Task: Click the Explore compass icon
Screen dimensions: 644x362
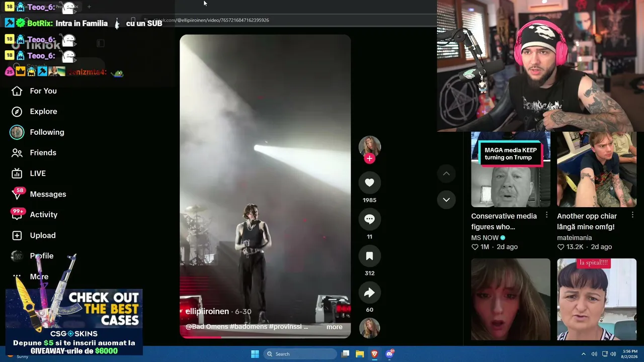Action: coord(17,112)
